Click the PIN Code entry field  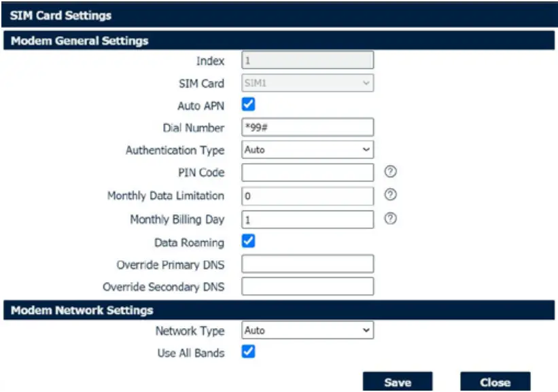point(307,173)
